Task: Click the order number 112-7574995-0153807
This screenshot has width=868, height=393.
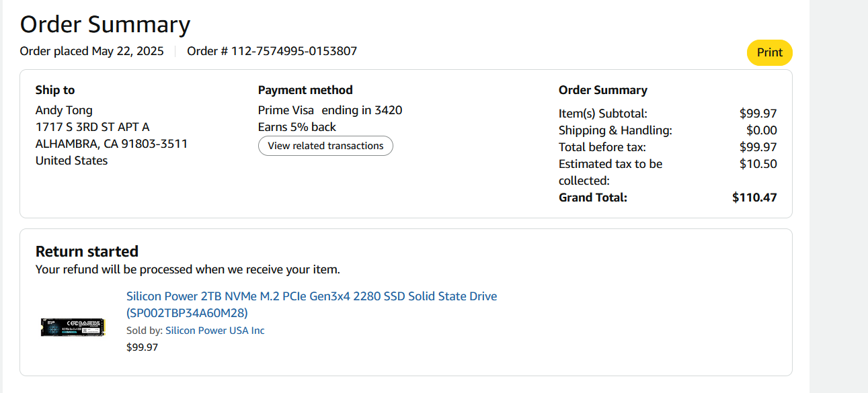Action: click(x=294, y=51)
